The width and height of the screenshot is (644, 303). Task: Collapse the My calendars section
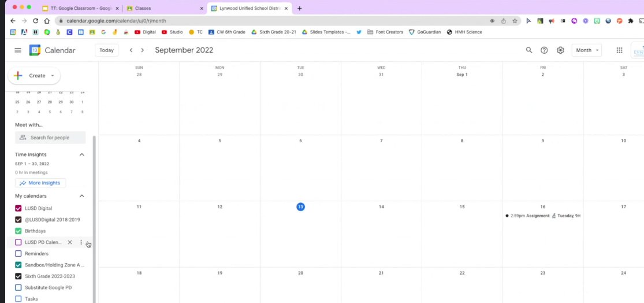[82, 196]
